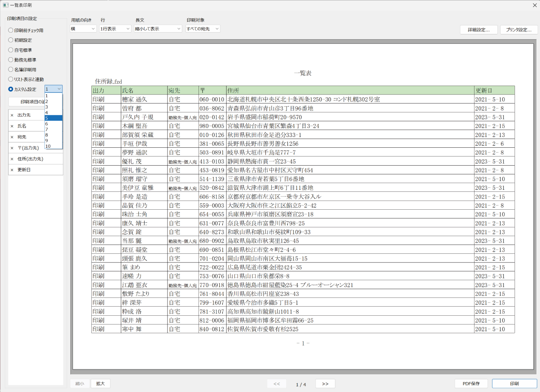Go to the next preview page
This screenshot has width=540, height=392.
[x=325, y=383]
